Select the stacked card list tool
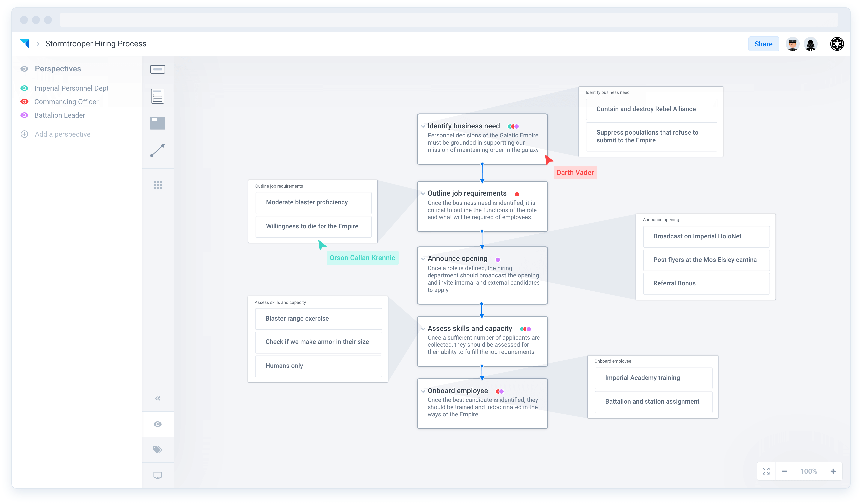Viewport: 862px width, 504px height. (x=157, y=96)
